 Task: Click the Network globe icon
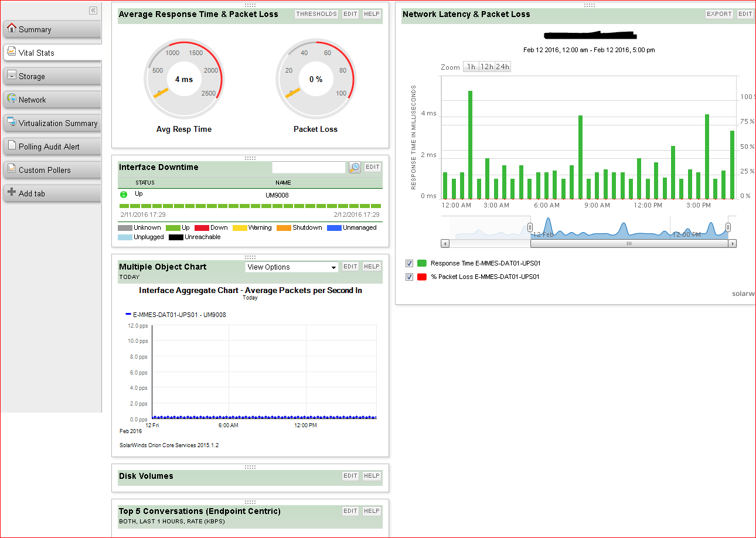point(12,98)
